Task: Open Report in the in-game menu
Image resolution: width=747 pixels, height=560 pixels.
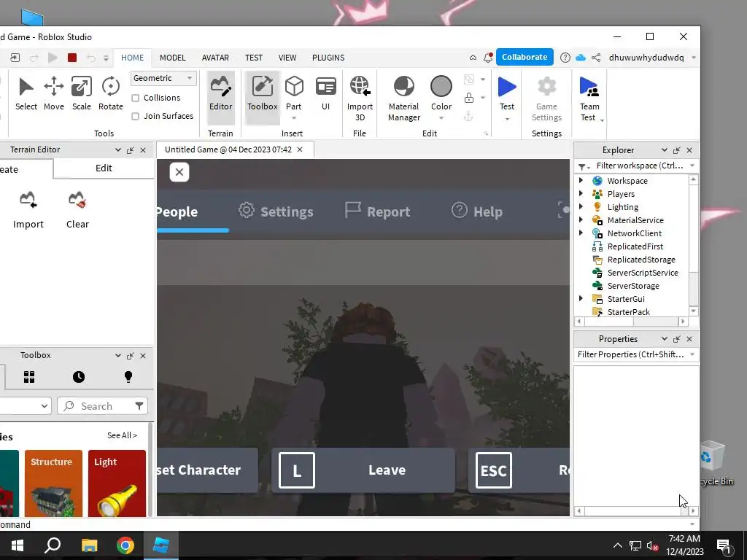Action: coord(377,211)
